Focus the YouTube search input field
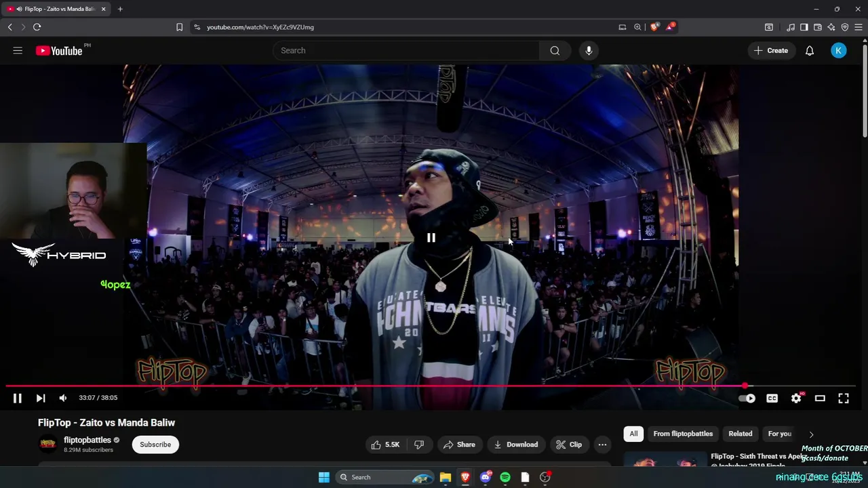The width and height of the screenshot is (868, 488). pyautogui.click(x=406, y=50)
